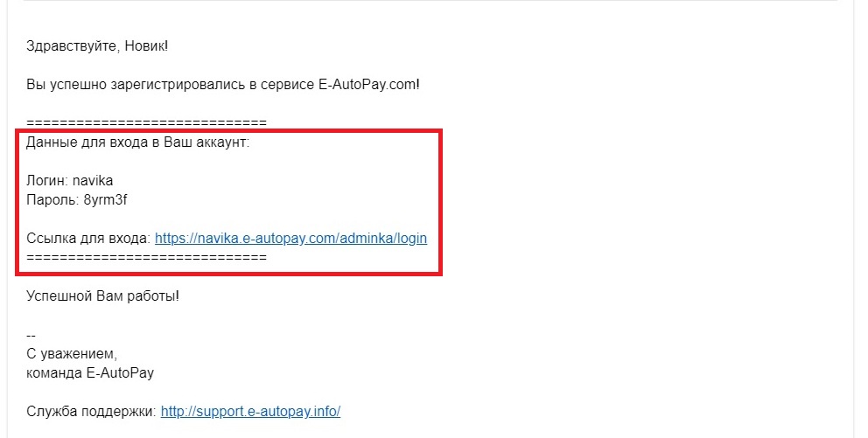Click the С уважением, closing line
Viewport: 868px width, 438px height.
pyautogui.click(x=72, y=354)
